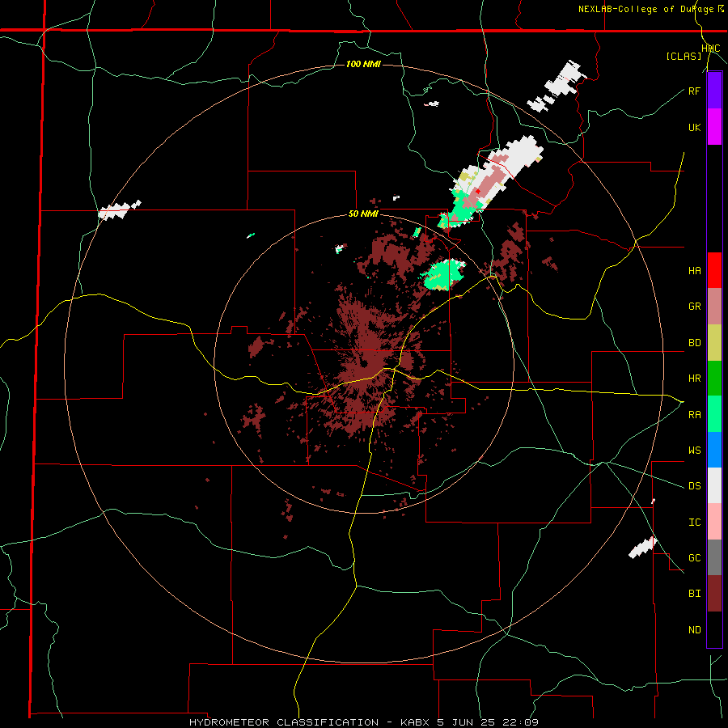Screen dimensions: 728x728
Task: Click the [CLAS] legend header
Action: (x=684, y=56)
